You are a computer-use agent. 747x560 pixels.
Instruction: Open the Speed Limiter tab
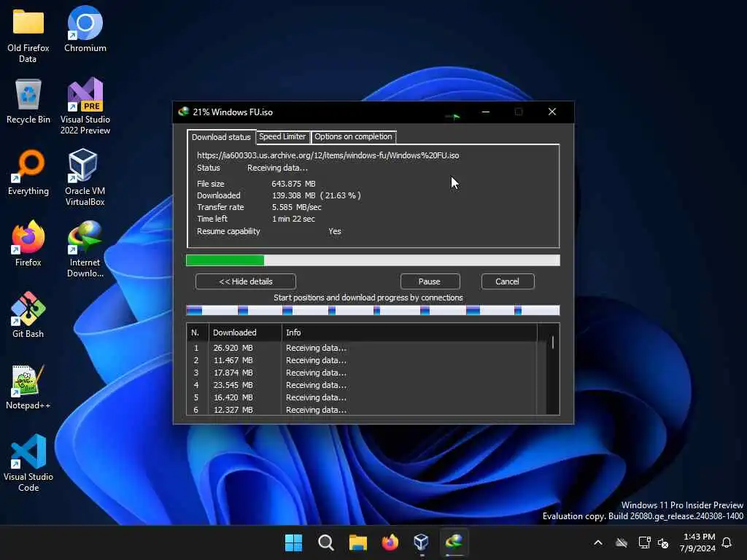pos(282,136)
